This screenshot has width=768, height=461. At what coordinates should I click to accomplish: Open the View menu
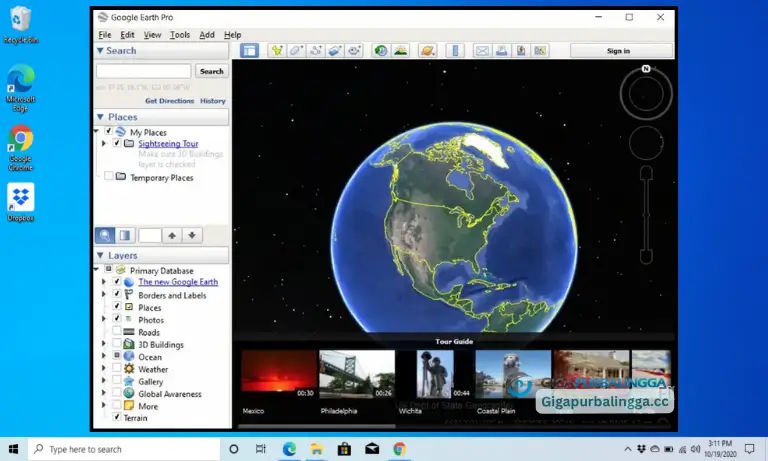[x=152, y=35]
